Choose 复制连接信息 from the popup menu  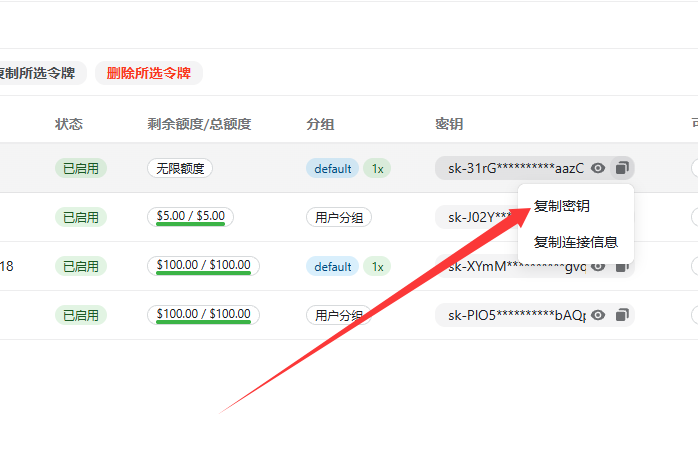point(576,242)
